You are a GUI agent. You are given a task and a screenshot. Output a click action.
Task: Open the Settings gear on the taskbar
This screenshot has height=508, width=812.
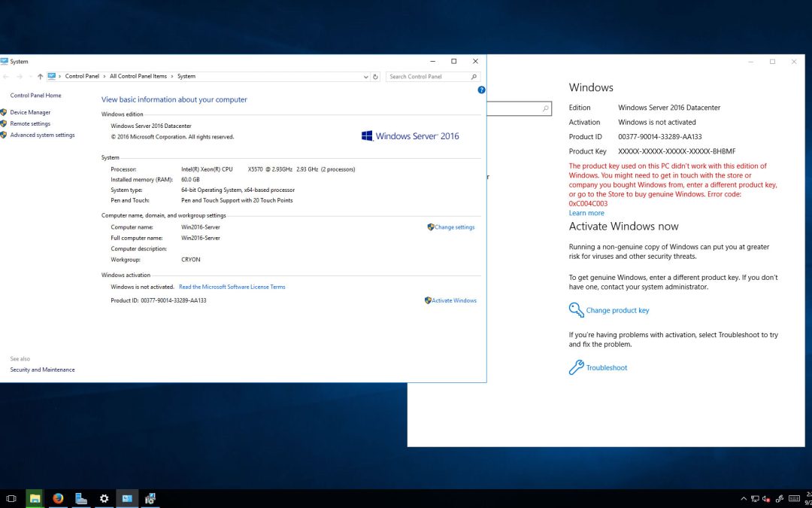(x=104, y=498)
